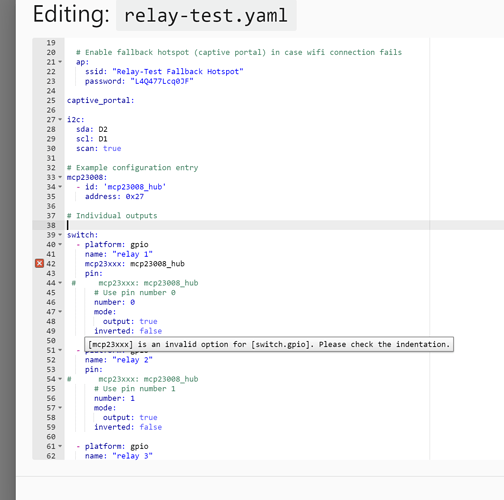Screen dimensions: 504x500
Task: Place cursor on the empty line 38
Action: (x=248, y=225)
